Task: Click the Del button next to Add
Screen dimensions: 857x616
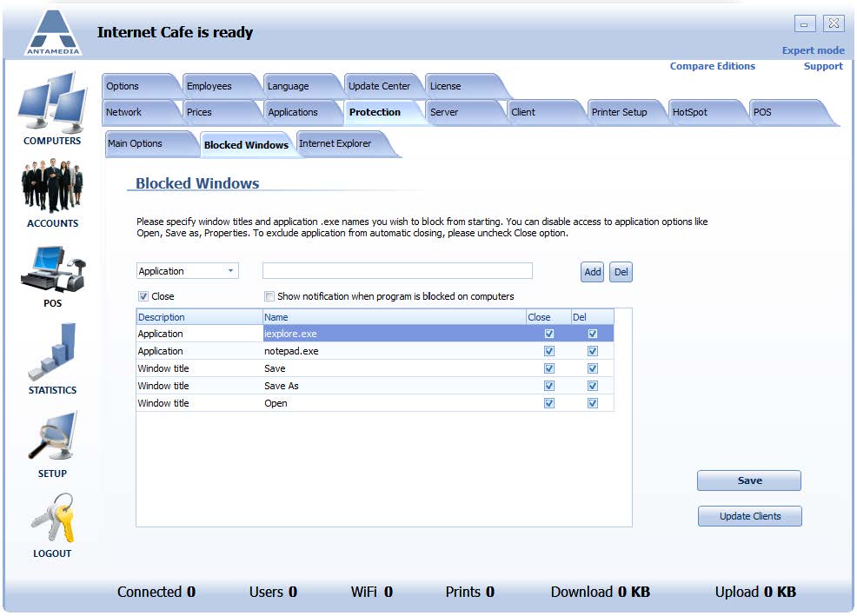Action: pos(621,272)
